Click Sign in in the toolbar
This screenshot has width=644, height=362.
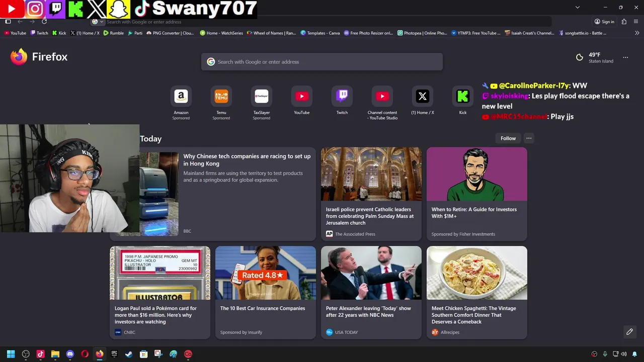pos(604,22)
